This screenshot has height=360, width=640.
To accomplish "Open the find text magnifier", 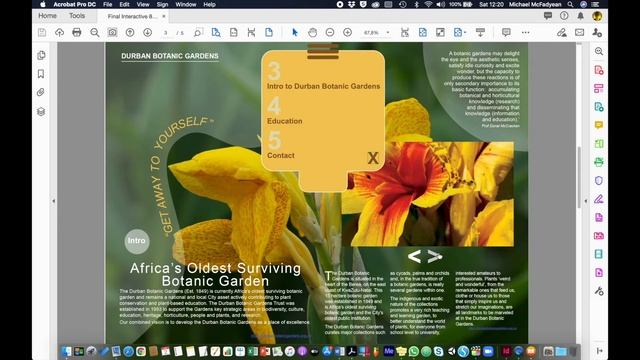I will coord(95,33).
